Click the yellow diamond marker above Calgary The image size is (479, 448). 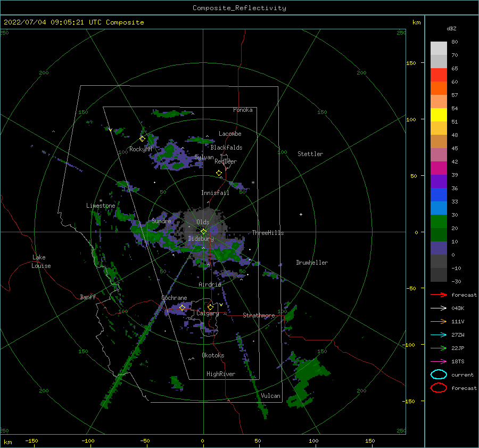pos(210,307)
